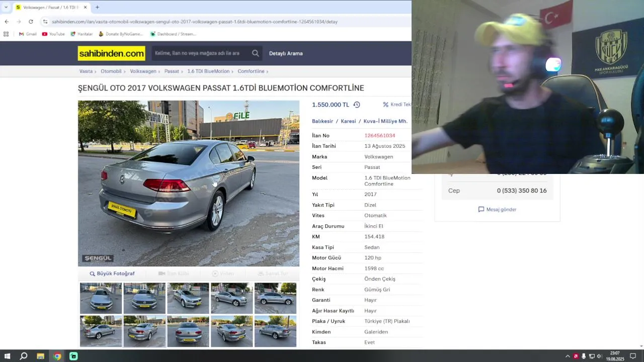644x362 pixels.
Task: Focus the sahibinden search field
Action: [x=200, y=53]
